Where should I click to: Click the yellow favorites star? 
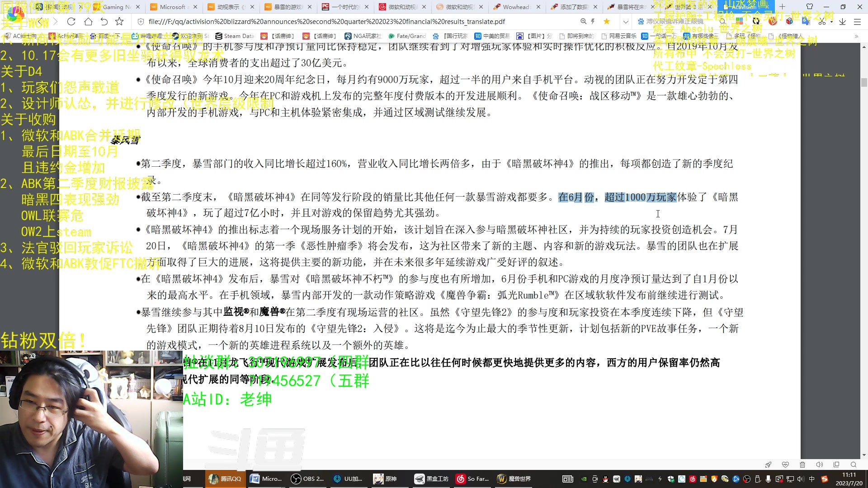tap(607, 21)
